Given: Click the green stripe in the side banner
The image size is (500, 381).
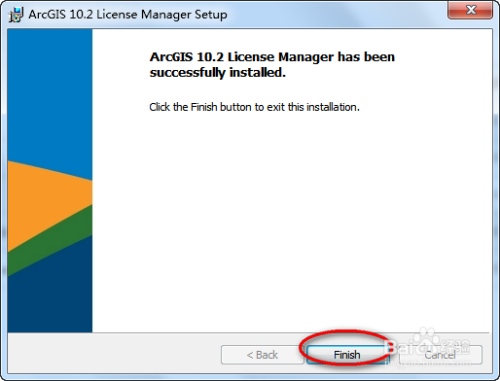Looking at the screenshot, I should click(50, 240).
